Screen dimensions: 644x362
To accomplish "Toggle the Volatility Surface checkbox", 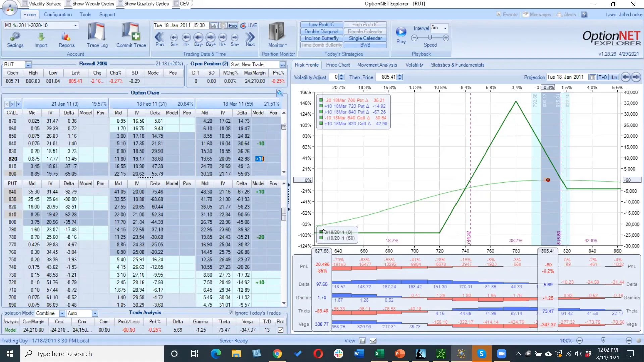I will coord(25,4).
